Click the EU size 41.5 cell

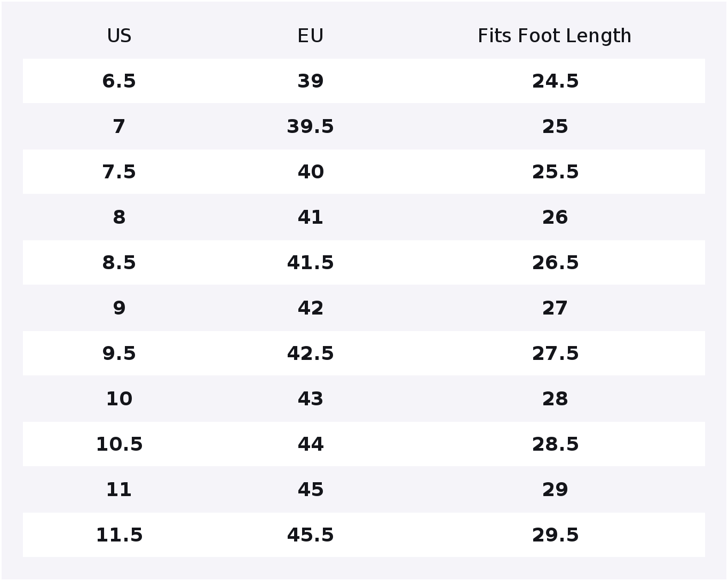310,263
